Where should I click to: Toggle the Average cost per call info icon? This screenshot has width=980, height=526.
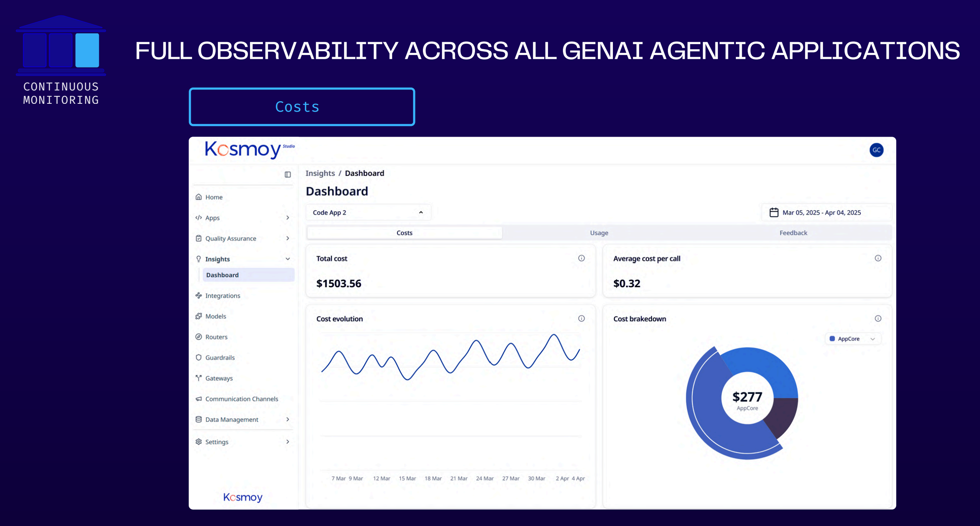(878, 258)
